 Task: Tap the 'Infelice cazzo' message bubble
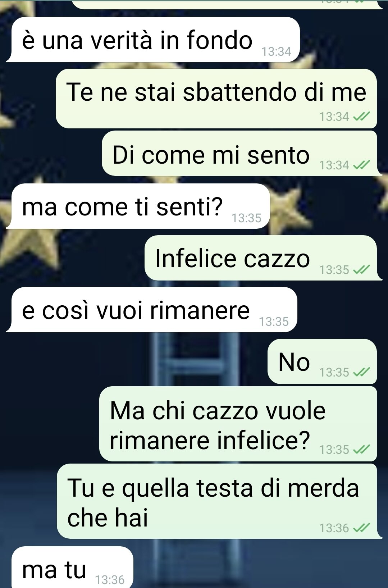click(263, 258)
